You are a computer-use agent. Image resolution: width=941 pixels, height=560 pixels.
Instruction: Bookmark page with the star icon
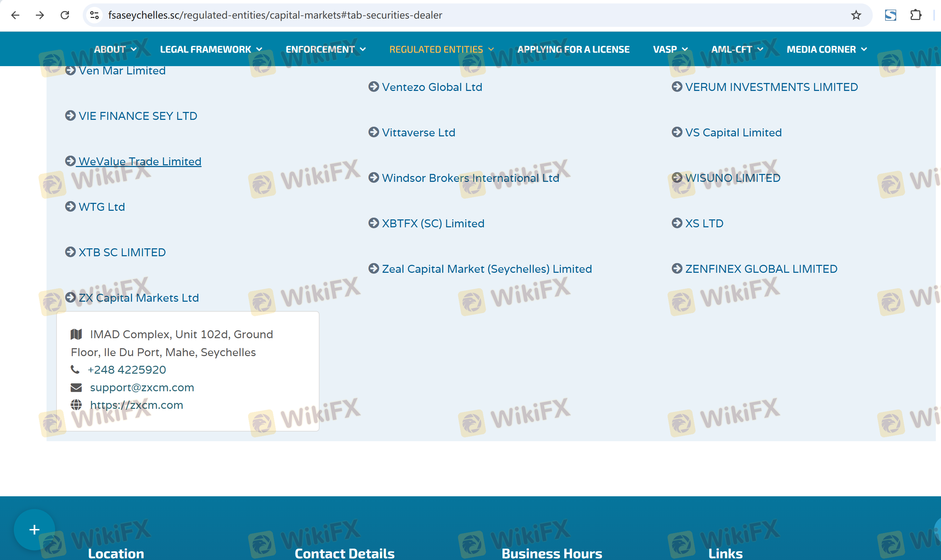pos(856,15)
